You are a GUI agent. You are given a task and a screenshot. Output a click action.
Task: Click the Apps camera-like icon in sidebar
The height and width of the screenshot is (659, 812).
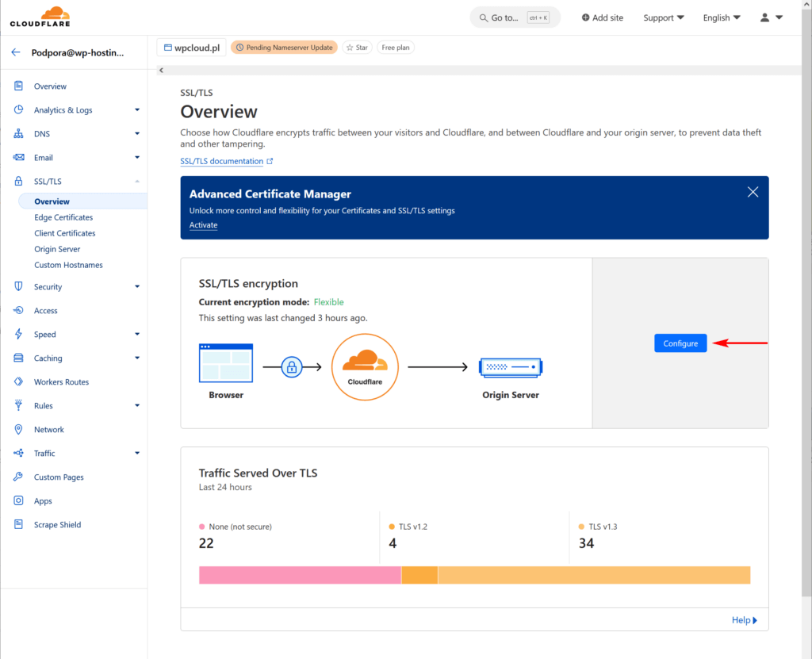[18, 500]
